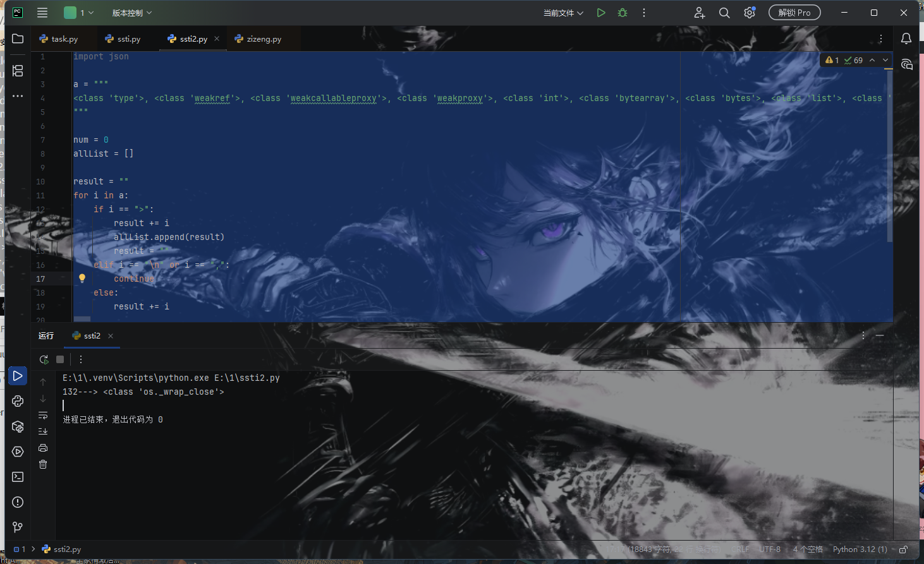
Task: Open the Git version control tool window
Action: 18,527
